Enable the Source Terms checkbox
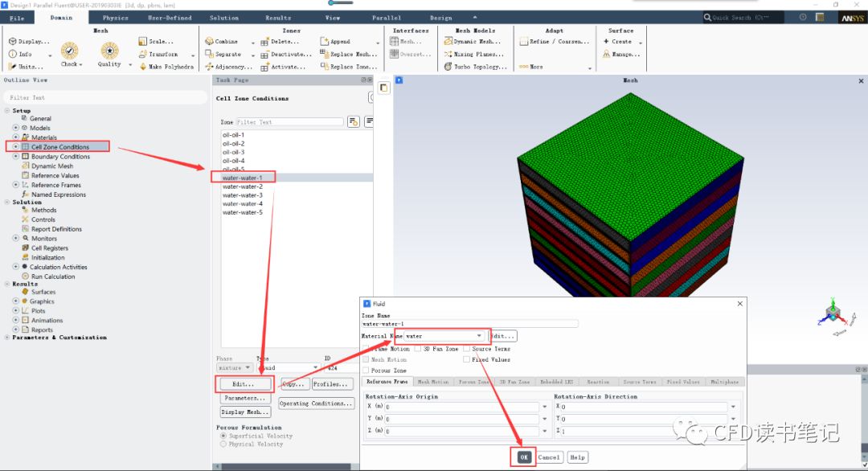This screenshot has width=868, height=471. 467,349
